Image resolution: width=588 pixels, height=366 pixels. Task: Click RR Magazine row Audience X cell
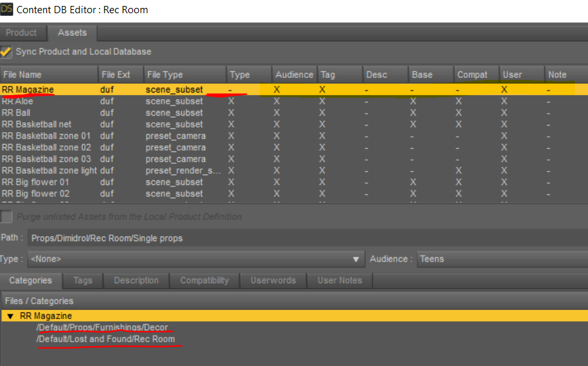pos(276,90)
